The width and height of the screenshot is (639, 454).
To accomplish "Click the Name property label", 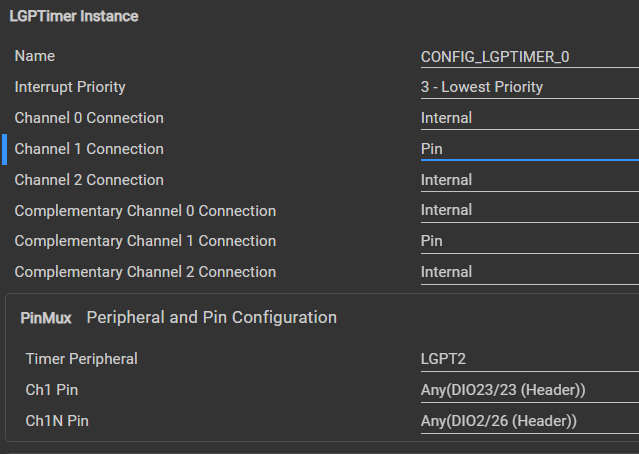I will (35, 56).
